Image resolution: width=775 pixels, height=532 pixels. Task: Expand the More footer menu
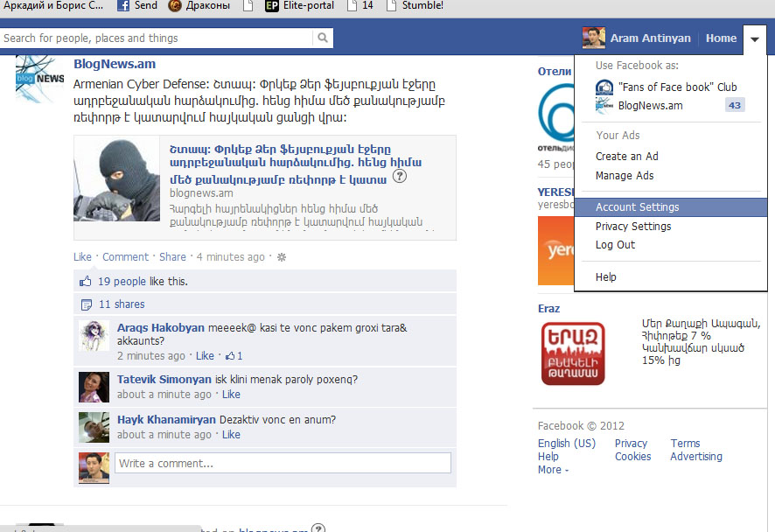pos(553,470)
